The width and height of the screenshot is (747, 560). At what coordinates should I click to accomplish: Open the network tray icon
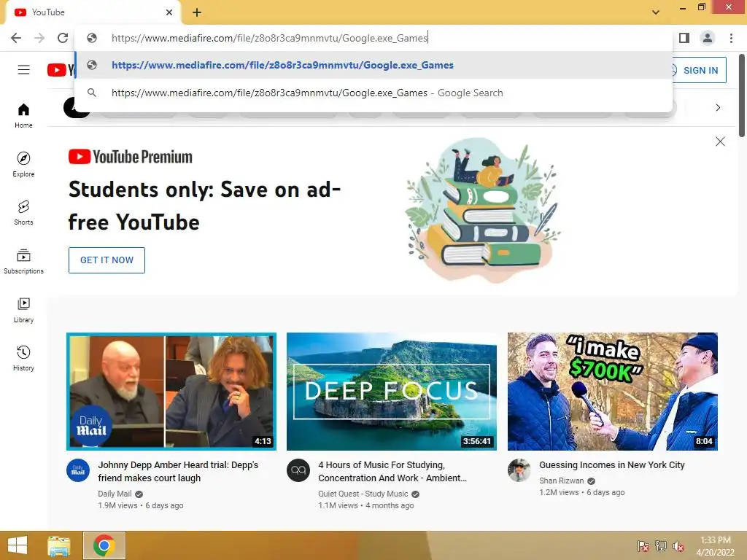[661, 546]
